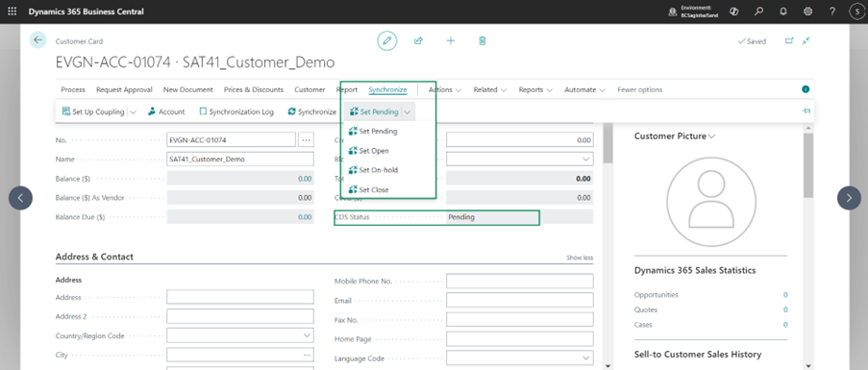Go to next record arrow
868x370 pixels.
pos(849,198)
